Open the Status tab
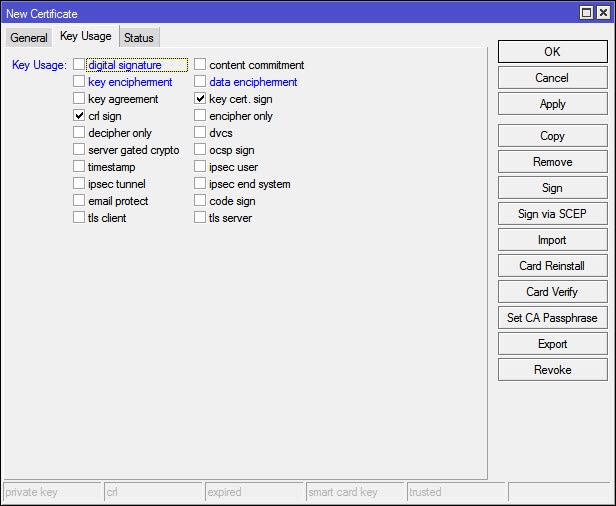 click(139, 38)
